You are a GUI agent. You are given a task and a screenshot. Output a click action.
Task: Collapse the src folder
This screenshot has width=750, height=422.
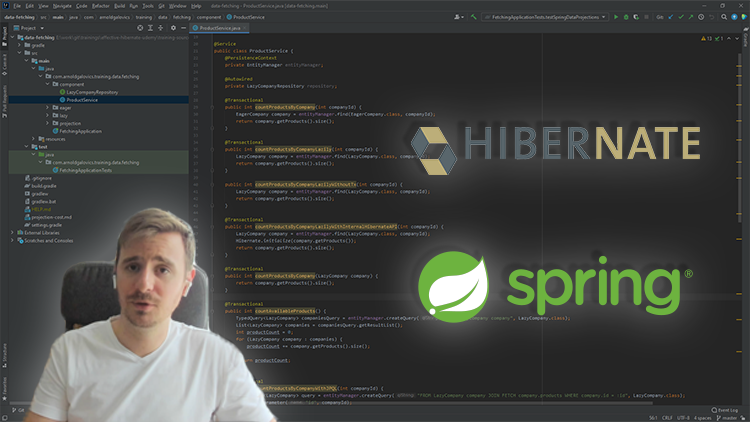[20, 53]
